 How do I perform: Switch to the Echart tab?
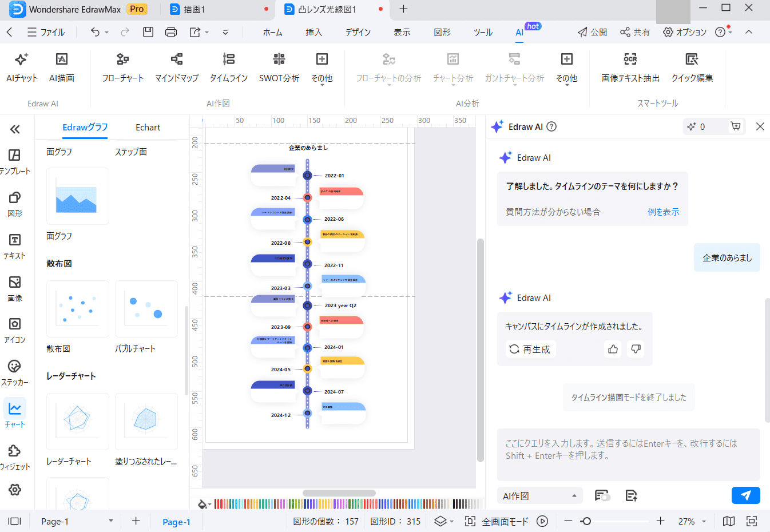point(148,128)
